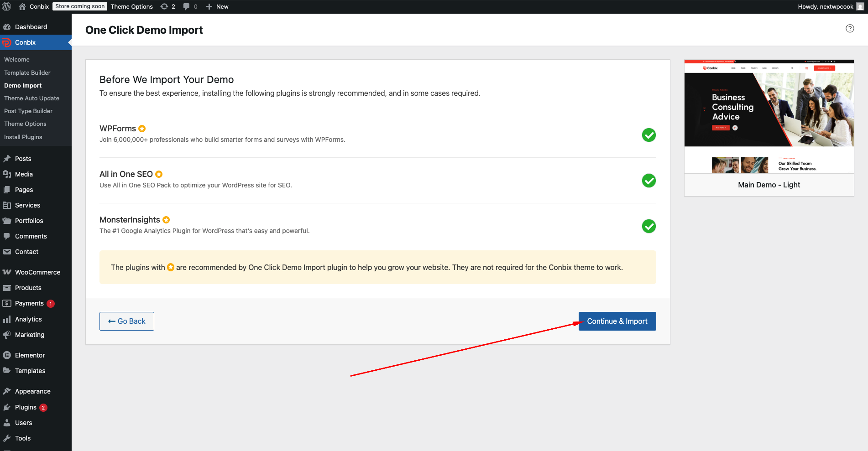
Task: Click the Analytics bar chart icon
Action: pos(7,319)
